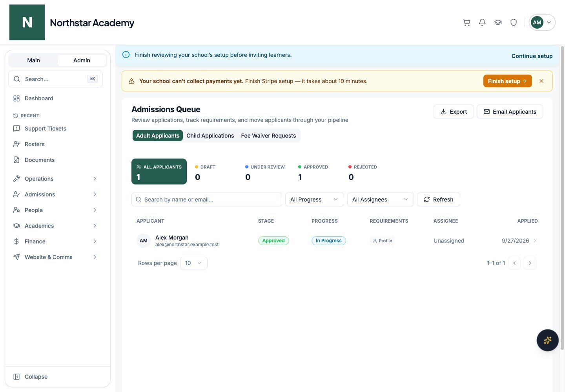This screenshot has height=392, width=565.
Task: Click the Northstar Academy logo
Action: (x=27, y=22)
